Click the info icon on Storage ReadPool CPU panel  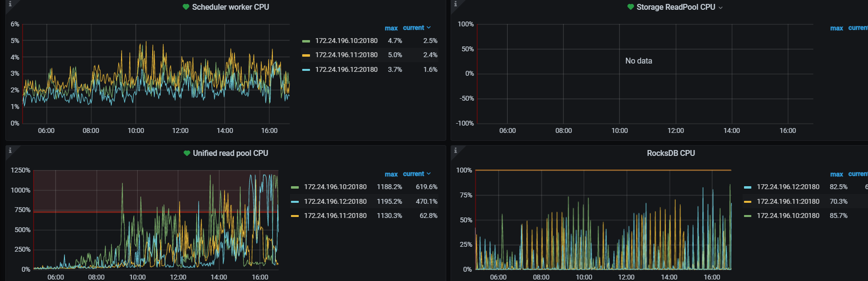pyautogui.click(x=455, y=4)
